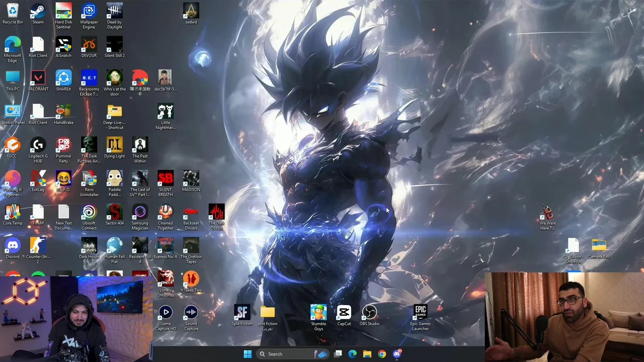Select the This PC icon
Image resolution: width=644 pixels, height=362 pixels.
13,81
